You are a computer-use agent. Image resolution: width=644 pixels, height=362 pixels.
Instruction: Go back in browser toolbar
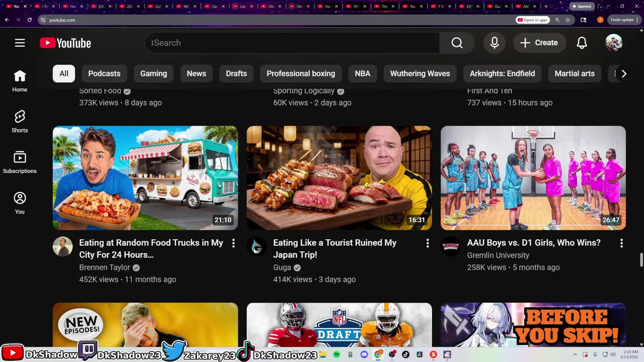[x=7, y=20]
